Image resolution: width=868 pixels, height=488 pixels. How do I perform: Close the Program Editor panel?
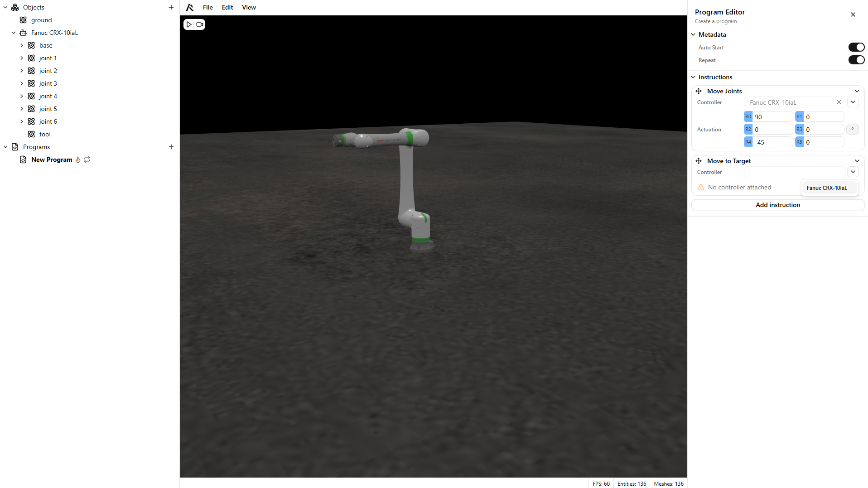[x=853, y=14]
